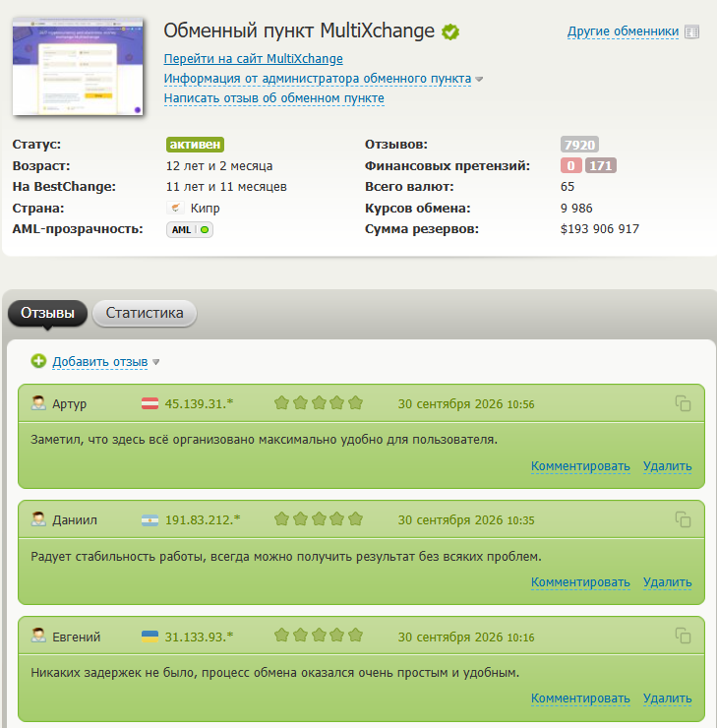Click the reviewer name Даниил
The width and height of the screenshot is (717, 728).
74,520
